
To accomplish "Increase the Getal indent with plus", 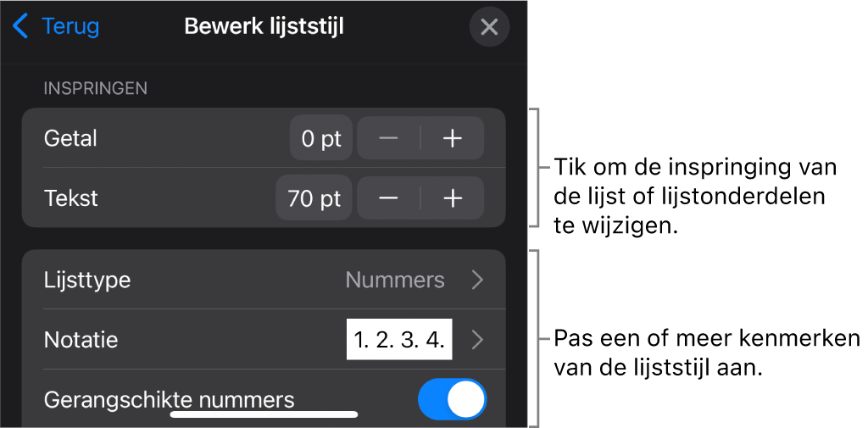I will coord(453,139).
